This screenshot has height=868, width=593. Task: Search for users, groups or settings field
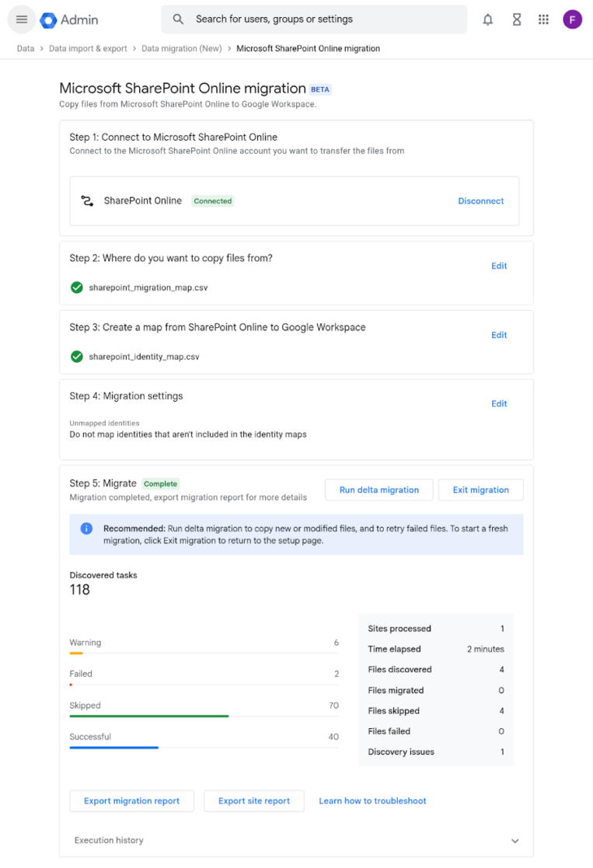[x=314, y=19]
